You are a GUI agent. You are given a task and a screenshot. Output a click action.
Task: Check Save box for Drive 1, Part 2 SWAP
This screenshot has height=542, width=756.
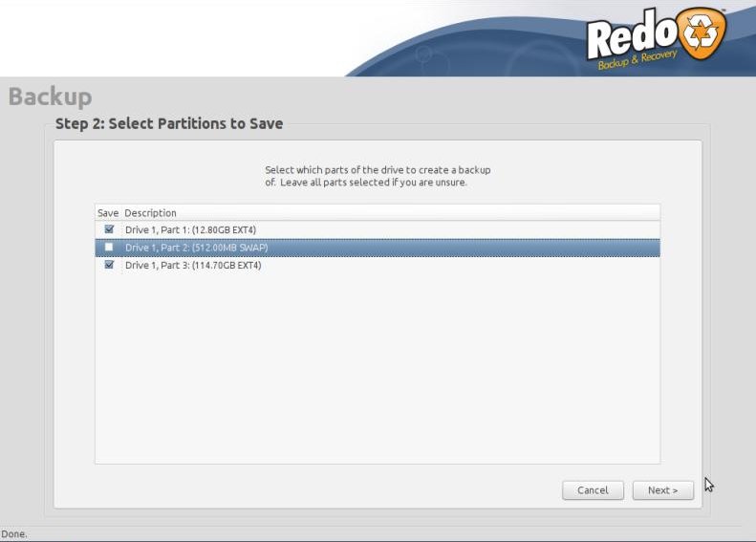pos(109,247)
